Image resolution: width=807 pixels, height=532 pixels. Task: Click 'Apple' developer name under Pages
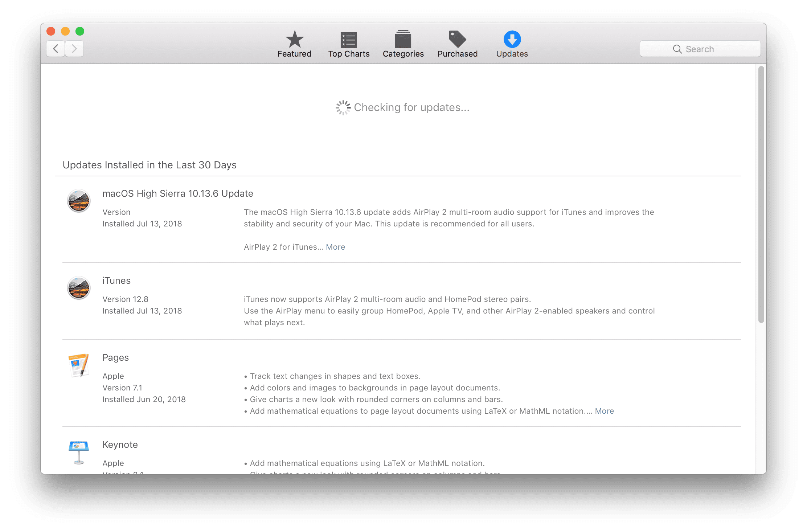[x=113, y=376]
